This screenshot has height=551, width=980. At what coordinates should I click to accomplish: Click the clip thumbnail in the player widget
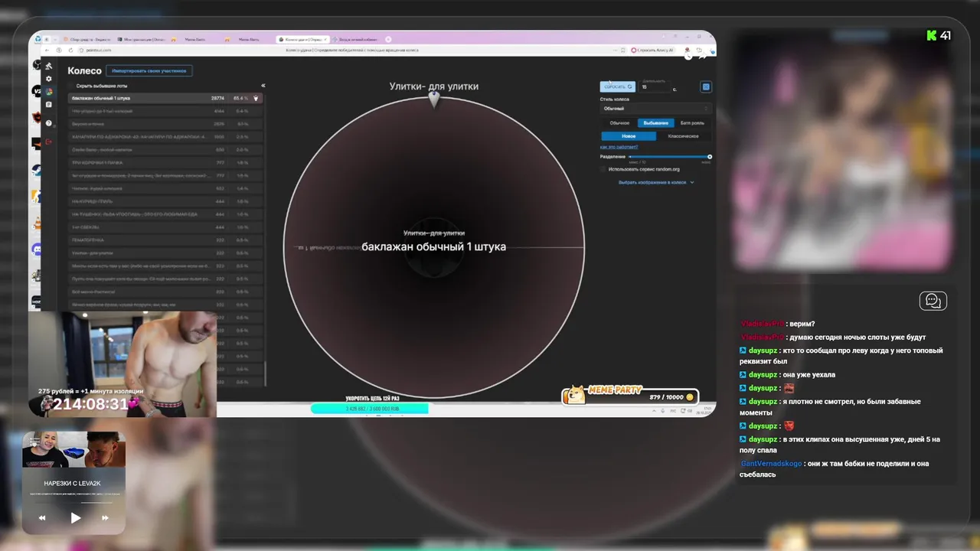tap(73, 449)
